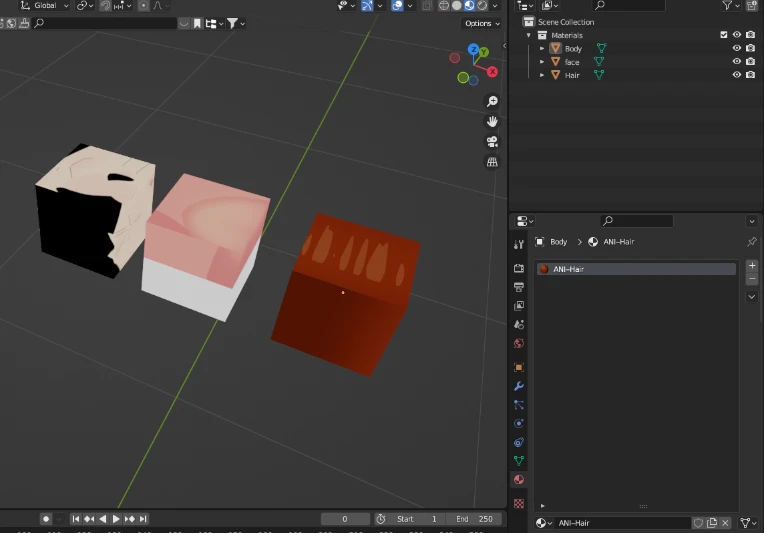
Task: Hide the Hair object eye icon
Action: (x=737, y=75)
